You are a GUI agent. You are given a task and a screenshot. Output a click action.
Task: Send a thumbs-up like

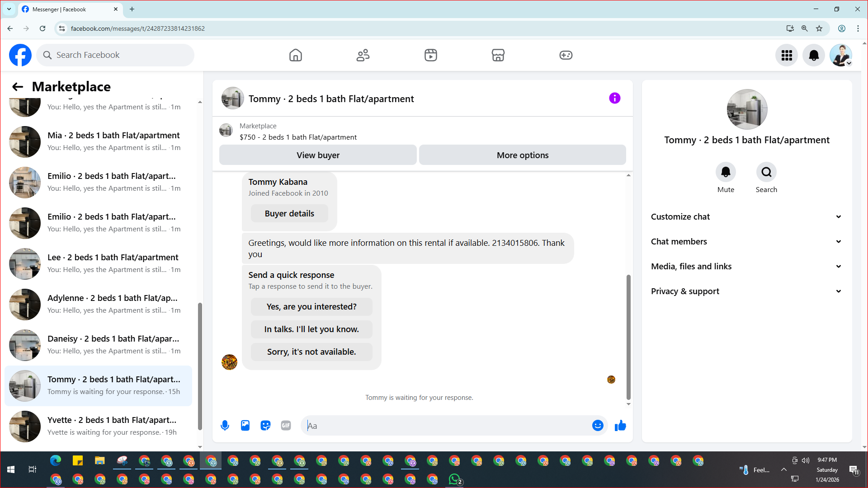pos(620,425)
